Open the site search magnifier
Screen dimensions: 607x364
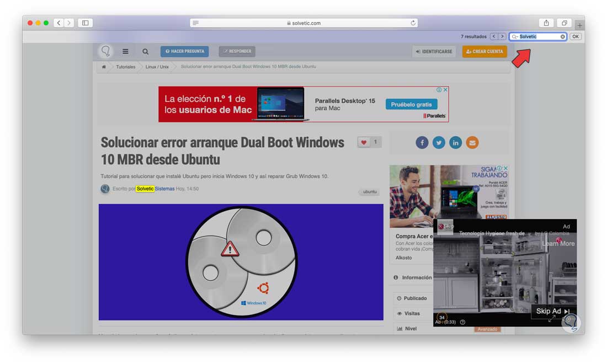[x=145, y=51]
